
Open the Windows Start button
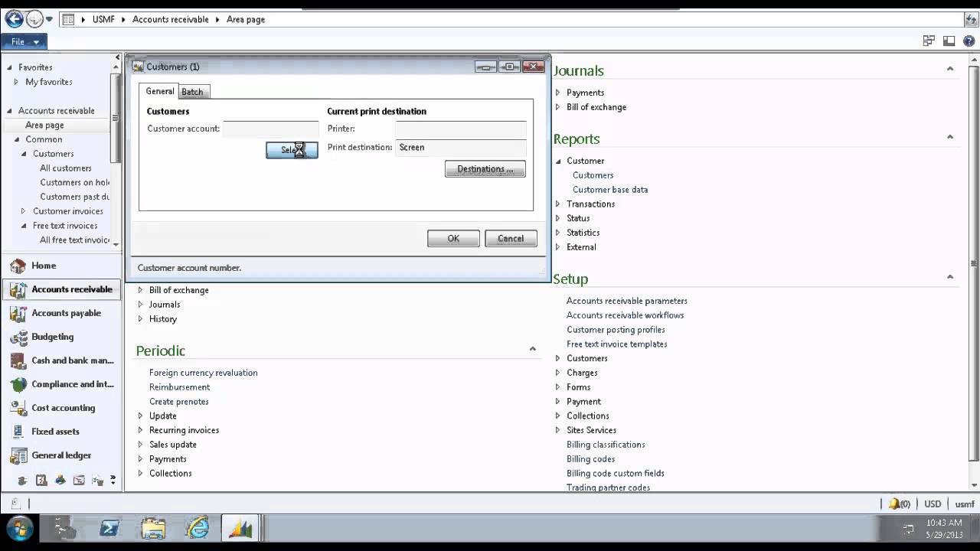click(x=20, y=528)
